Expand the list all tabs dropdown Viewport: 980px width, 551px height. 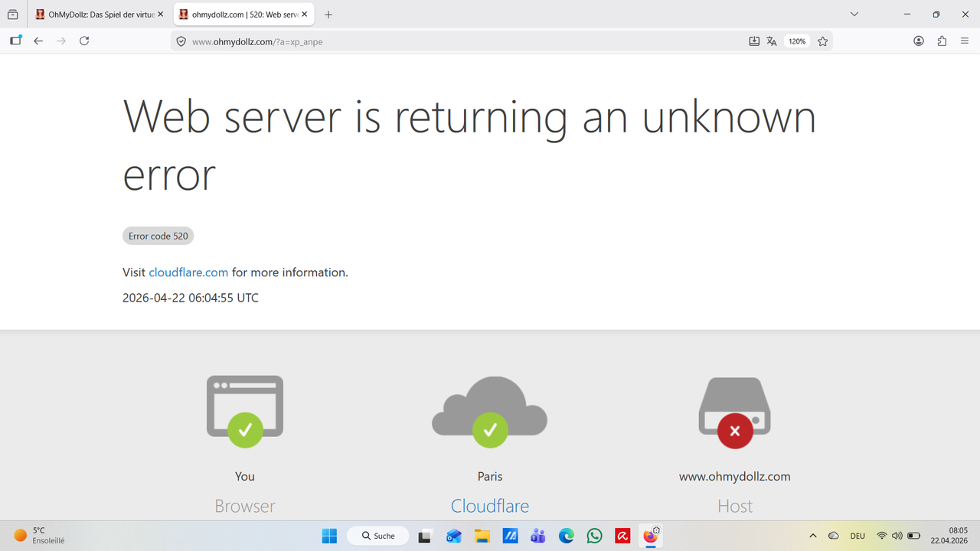(x=854, y=15)
